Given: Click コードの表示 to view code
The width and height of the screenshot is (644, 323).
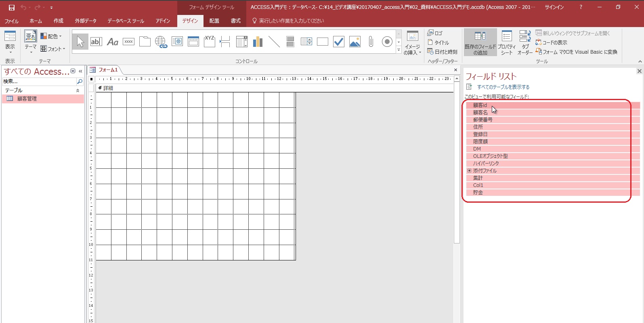Looking at the screenshot, I should click(x=551, y=42).
